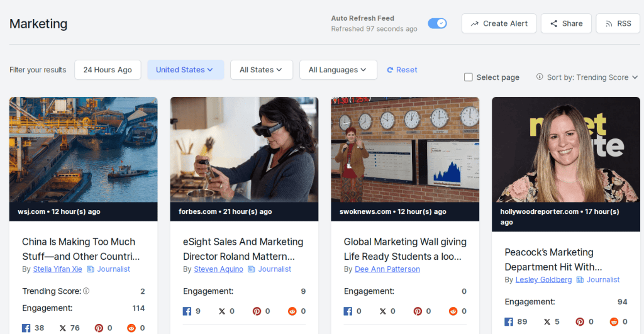Open the RSS feed button
Viewport: 644px width, 334px height.
618,23
